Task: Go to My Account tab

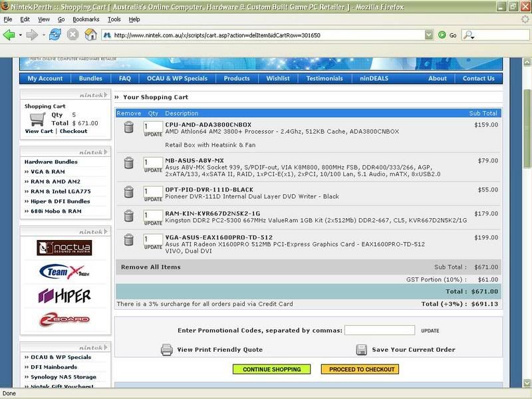Action: click(45, 78)
